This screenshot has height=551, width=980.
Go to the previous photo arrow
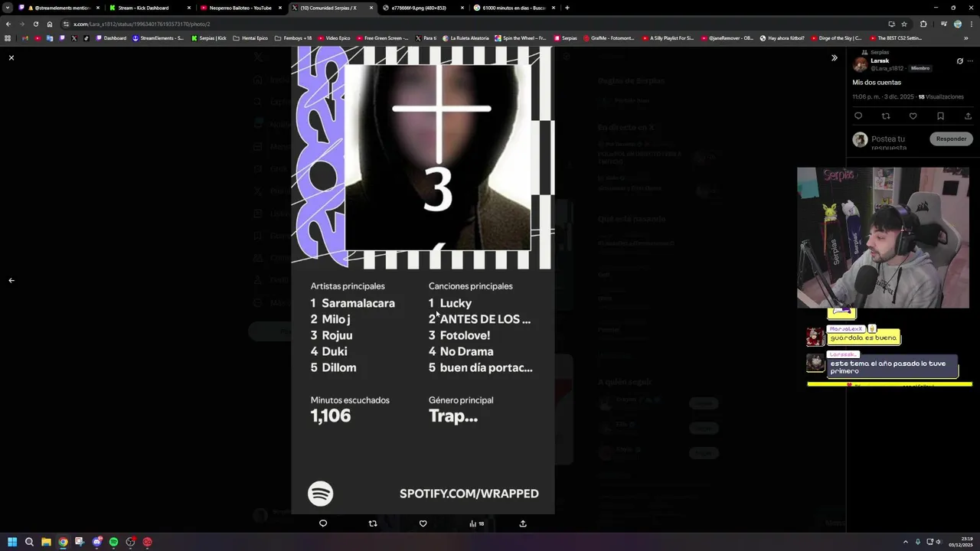coord(11,280)
